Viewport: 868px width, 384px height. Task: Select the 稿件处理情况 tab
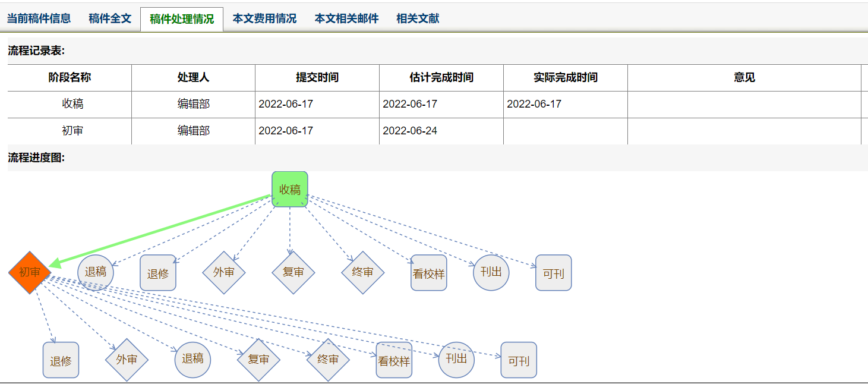[x=182, y=19]
